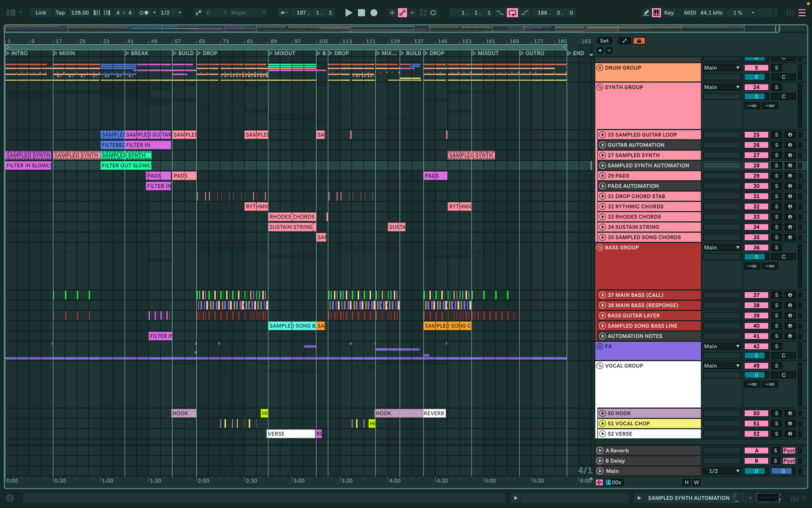The image size is (812, 508).
Task: Unfold the FX group track
Action: pos(600,346)
